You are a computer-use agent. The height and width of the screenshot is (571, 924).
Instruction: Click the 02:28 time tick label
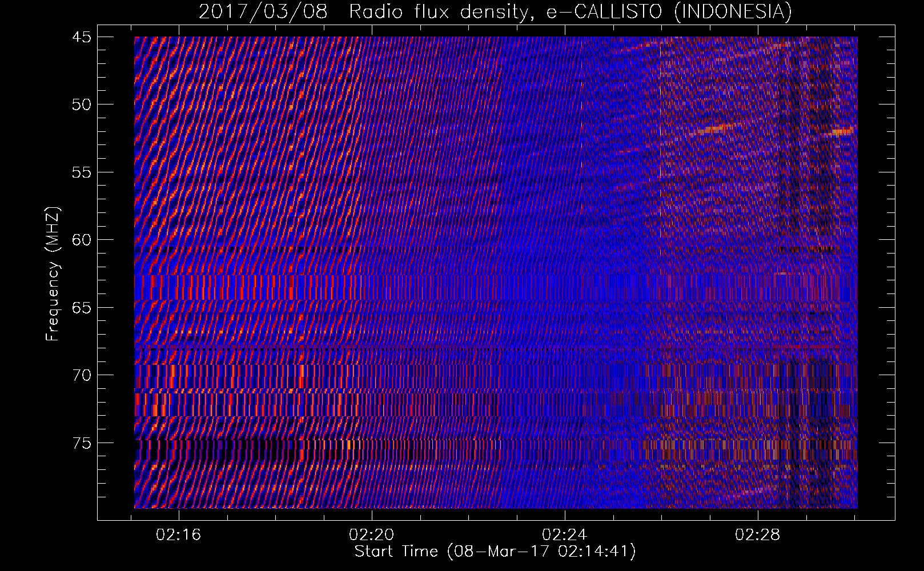758,535
